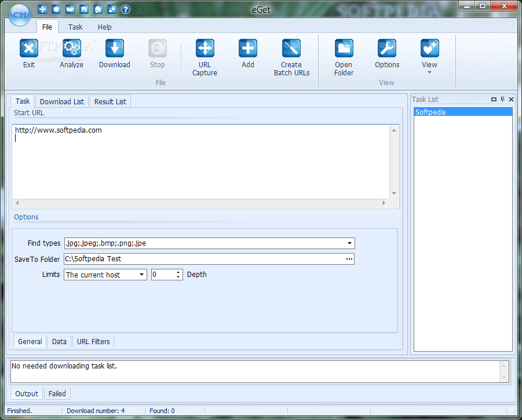Open Create Batch URLs tool
Image resolution: width=522 pixels, height=420 pixels.
pos(291,57)
